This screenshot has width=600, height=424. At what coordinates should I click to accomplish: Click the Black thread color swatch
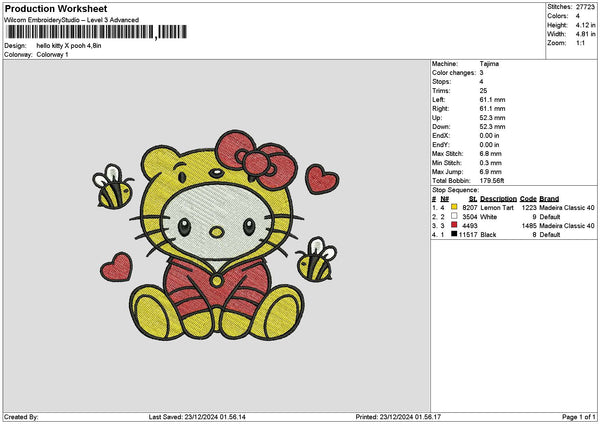pos(454,234)
